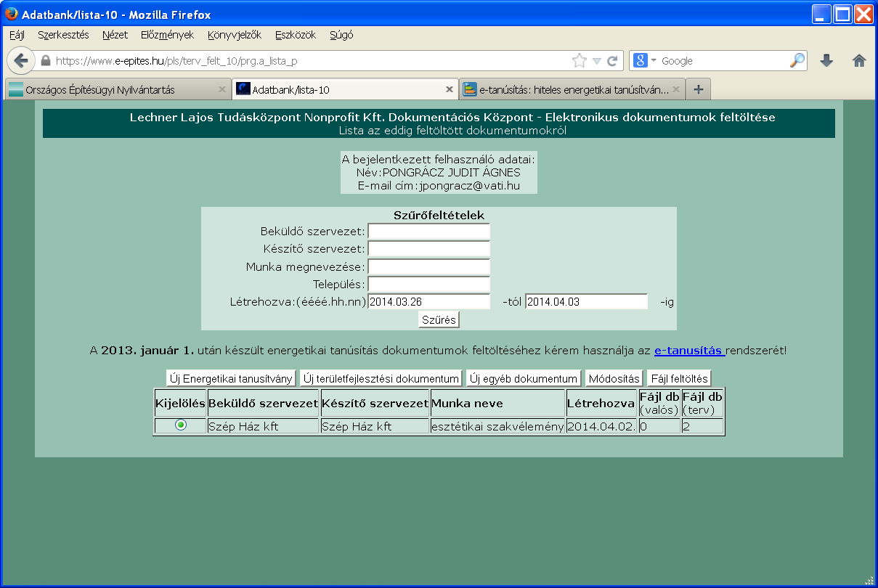Image resolution: width=878 pixels, height=588 pixels.
Task: Click the 'Fájl db (terv)' column header
Action: point(702,403)
